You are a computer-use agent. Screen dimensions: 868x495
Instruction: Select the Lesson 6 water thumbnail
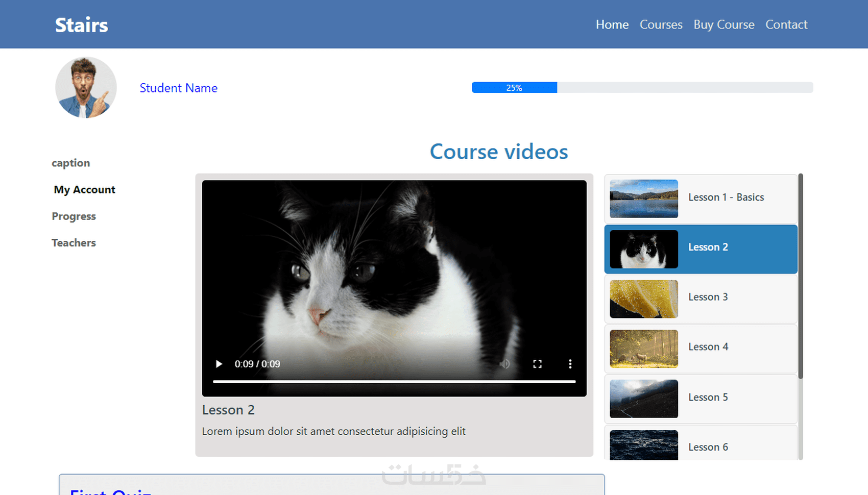point(644,445)
